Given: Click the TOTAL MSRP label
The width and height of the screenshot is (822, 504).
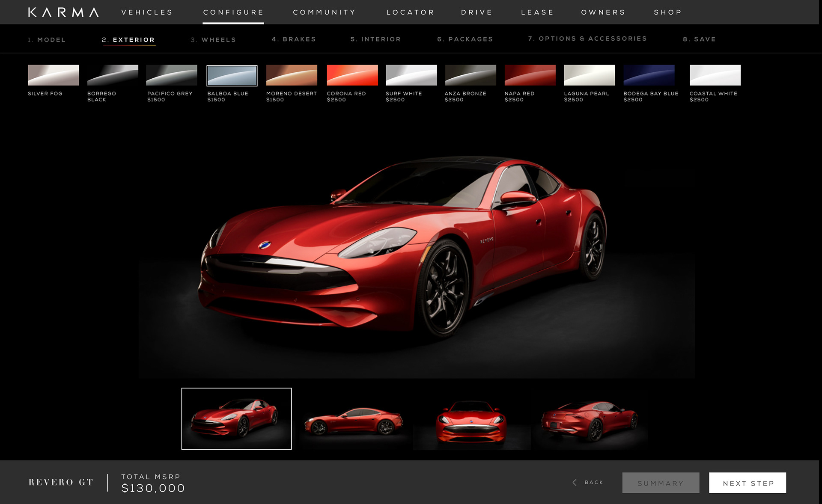Looking at the screenshot, I should pos(151,477).
